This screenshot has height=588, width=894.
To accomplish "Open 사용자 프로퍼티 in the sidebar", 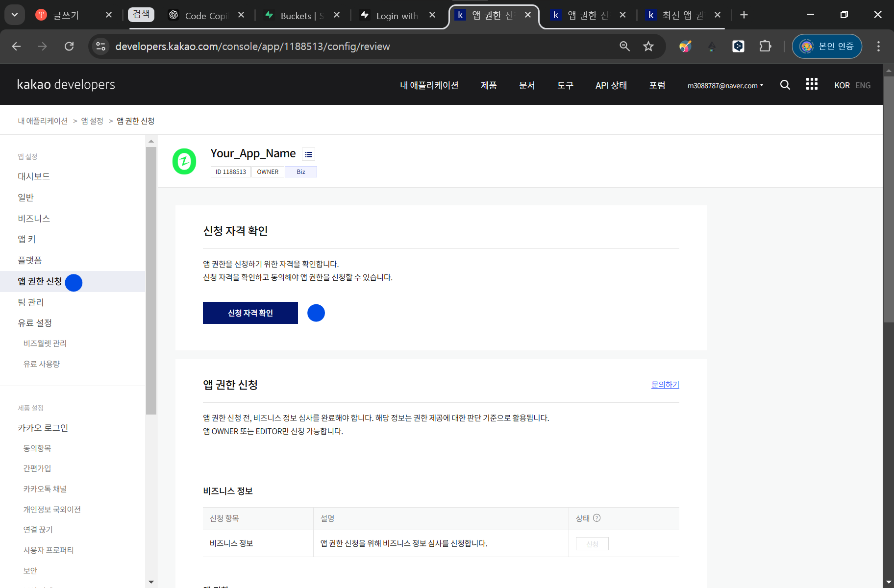I will 48,550.
